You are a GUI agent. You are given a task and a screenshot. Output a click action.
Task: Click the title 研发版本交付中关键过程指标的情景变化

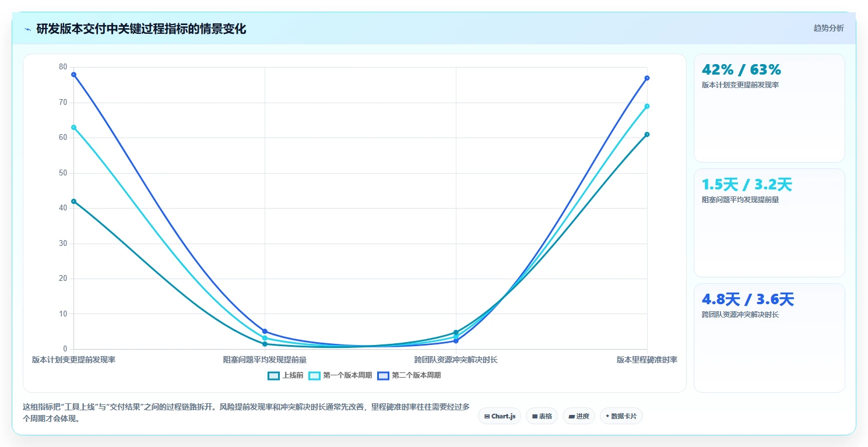pyautogui.click(x=141, y=29)
